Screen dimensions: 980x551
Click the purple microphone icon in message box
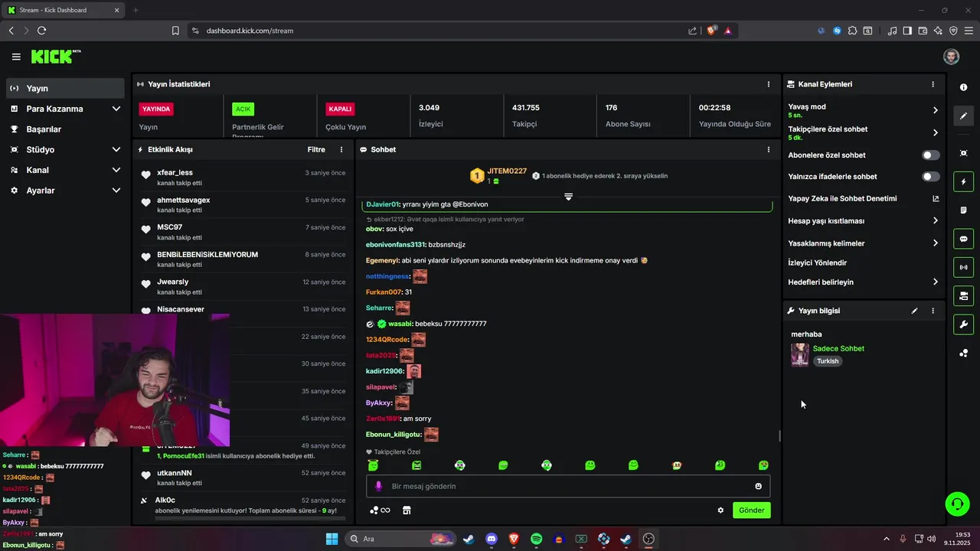click(x=378, y=486)
